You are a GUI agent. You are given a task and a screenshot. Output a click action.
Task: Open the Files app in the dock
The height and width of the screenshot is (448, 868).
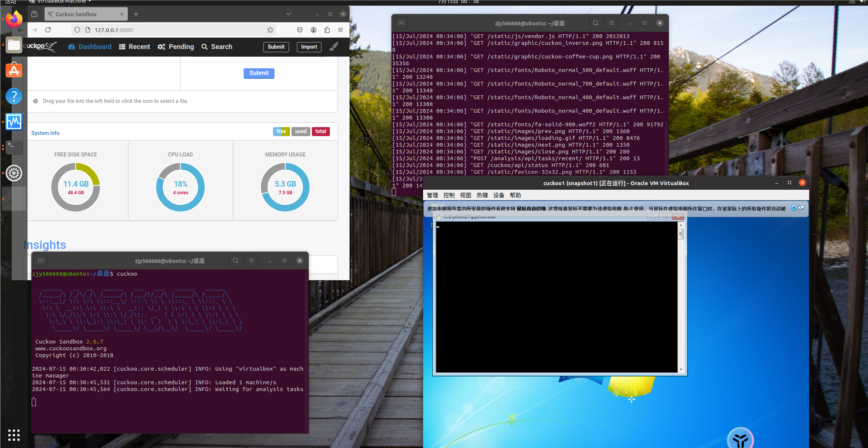click(x=14, y=45)
